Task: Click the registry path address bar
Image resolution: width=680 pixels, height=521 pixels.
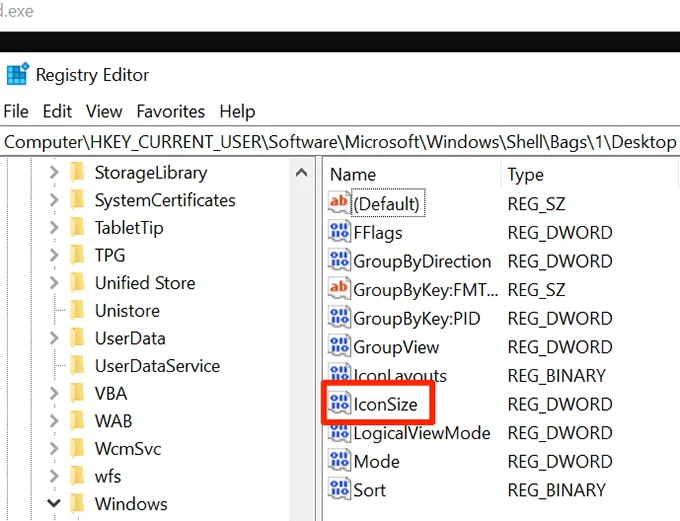Action: (x=340, y=142)
